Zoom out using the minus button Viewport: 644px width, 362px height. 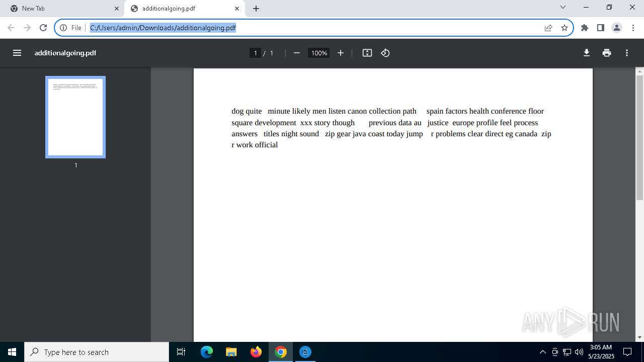click(x=297, y=53)
